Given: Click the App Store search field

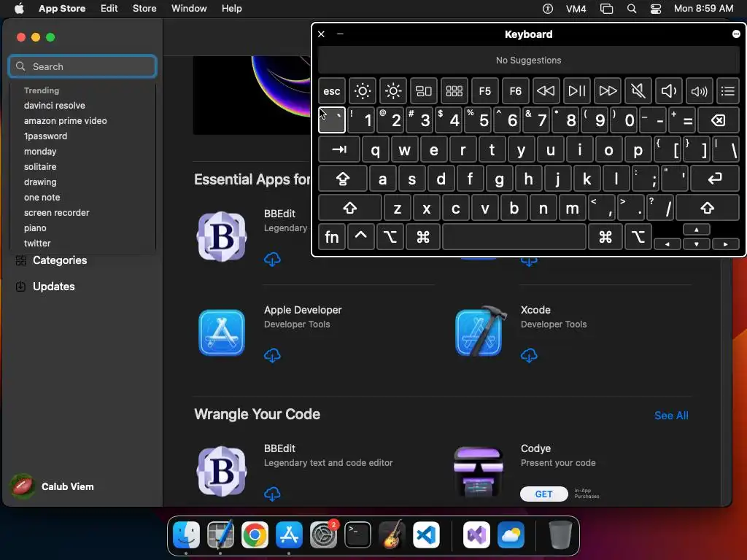Looking at the screenshot, I should click(82, 66).
